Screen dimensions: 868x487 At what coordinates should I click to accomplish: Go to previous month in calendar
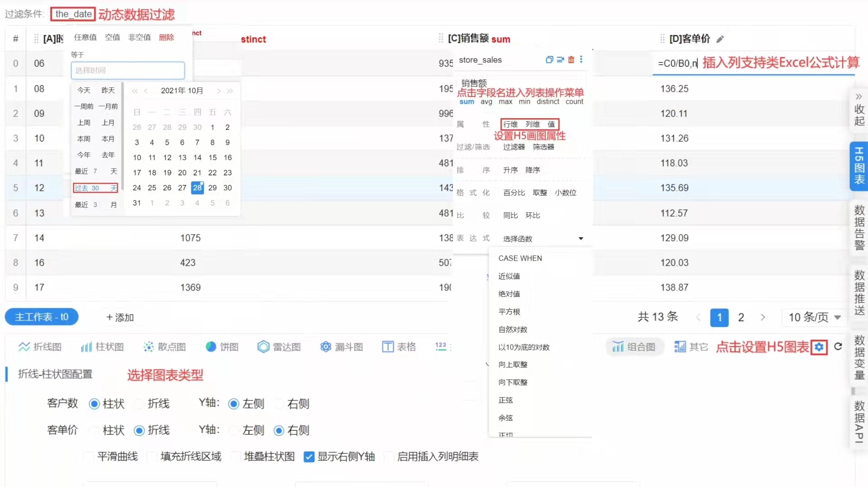(x=146, y=91)
